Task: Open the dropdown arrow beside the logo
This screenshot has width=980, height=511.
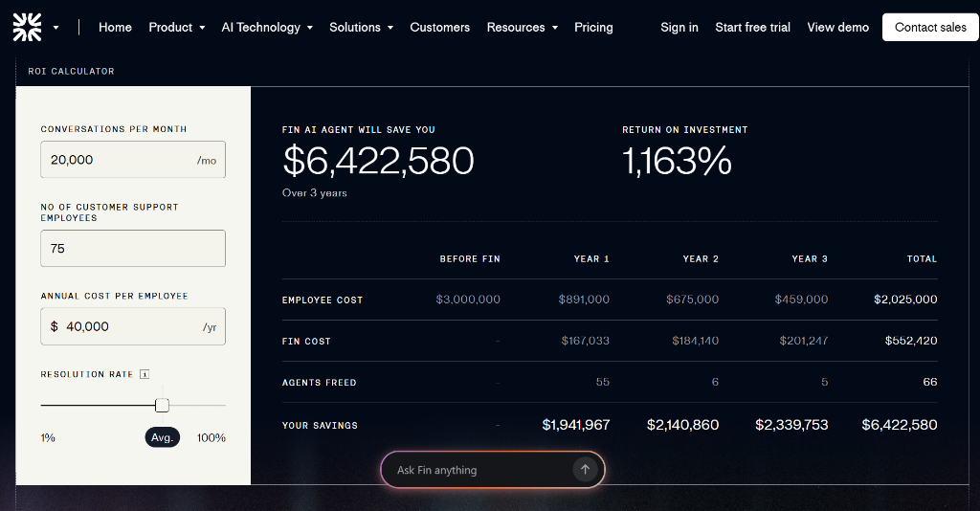Action: [x=56, y=28]
